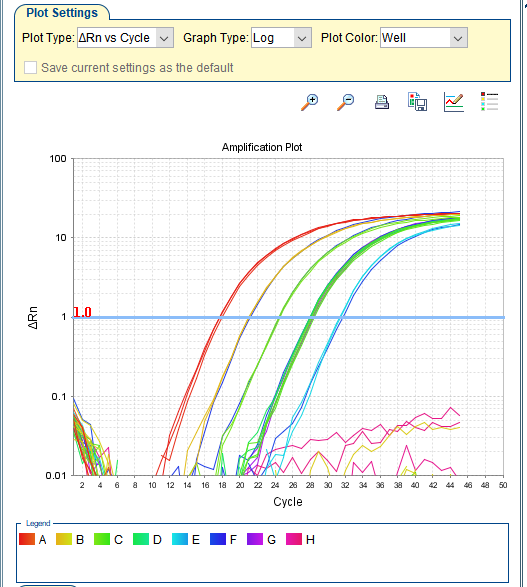The height and width of the screenshot is (587, 527).
Task: Click the pink legend swatch for H
Action: click(x=294, y=539)
